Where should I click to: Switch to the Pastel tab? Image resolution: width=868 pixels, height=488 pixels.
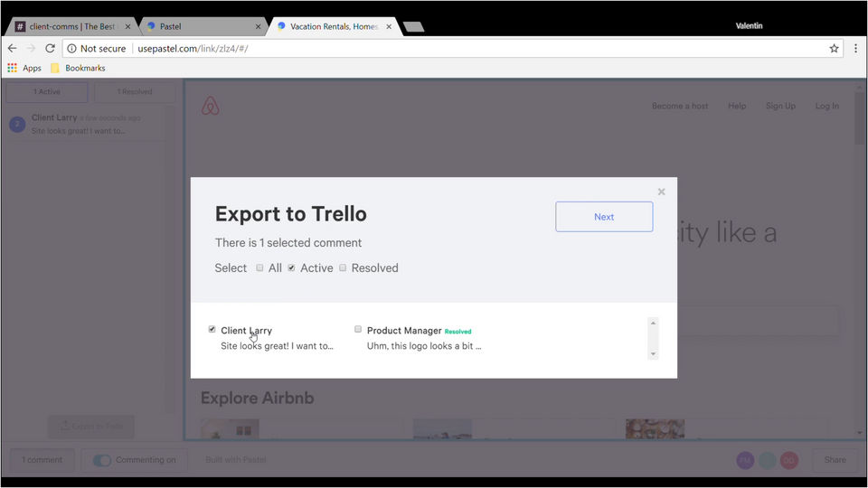coord(203,26)
